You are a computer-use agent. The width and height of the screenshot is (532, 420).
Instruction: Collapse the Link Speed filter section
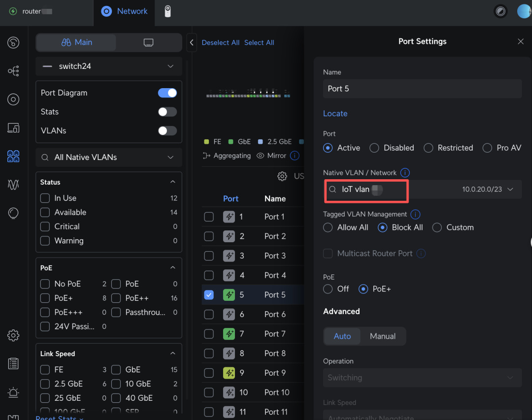[x=173, y=354]
